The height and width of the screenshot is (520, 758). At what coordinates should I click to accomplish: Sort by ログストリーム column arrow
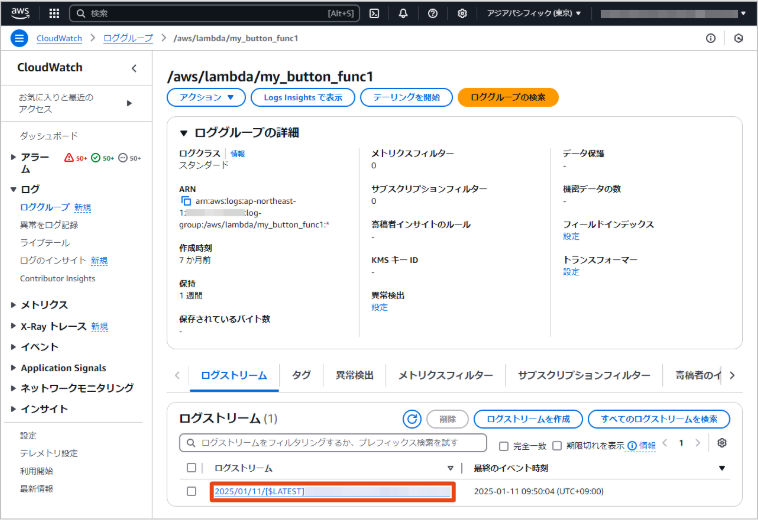(x=450, y=468)
